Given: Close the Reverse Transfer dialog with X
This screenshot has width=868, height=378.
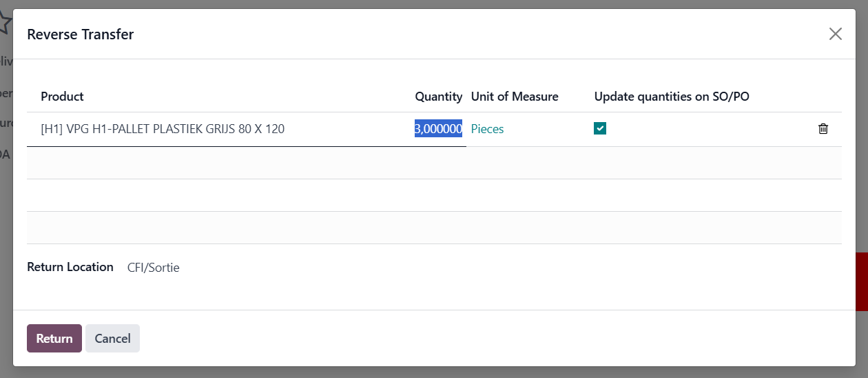Looking at the screenshot, I should tap(835, 34).
